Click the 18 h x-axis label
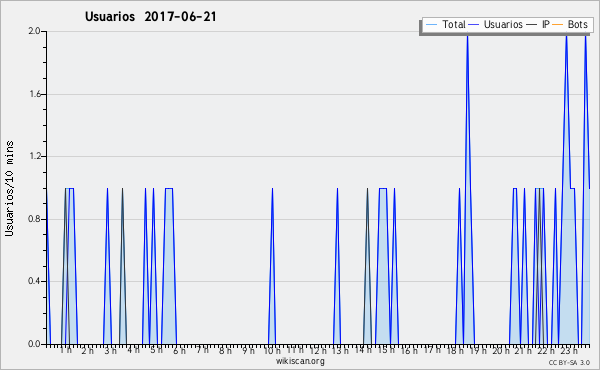Image resolution: width=600 pixels, height=370 pixels. point(455,350)
